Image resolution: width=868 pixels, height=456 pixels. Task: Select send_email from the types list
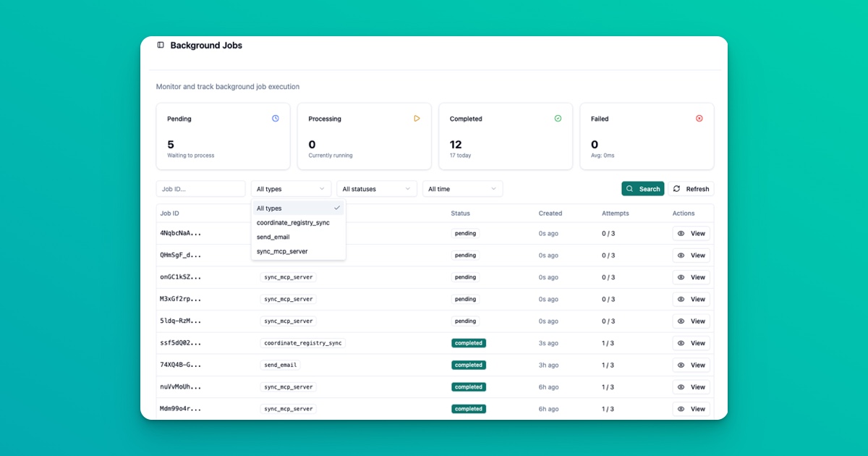pos(274,237)
